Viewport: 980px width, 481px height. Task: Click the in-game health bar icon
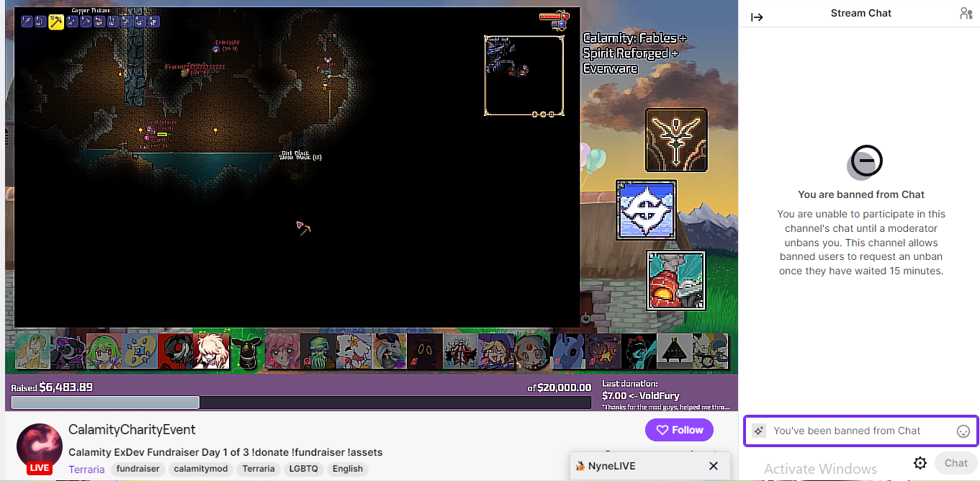[554, 17]
